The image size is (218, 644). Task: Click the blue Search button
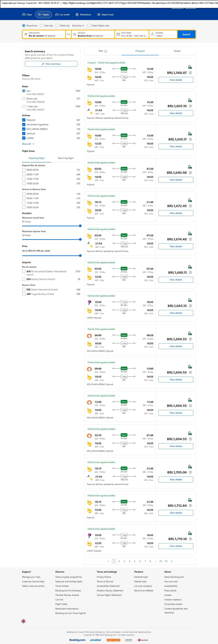[x=186, y=34]
